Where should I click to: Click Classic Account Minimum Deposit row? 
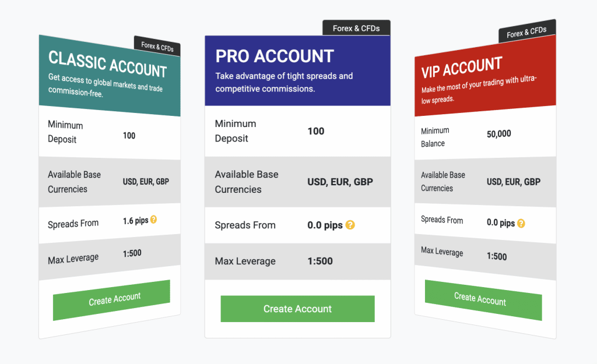110,132
